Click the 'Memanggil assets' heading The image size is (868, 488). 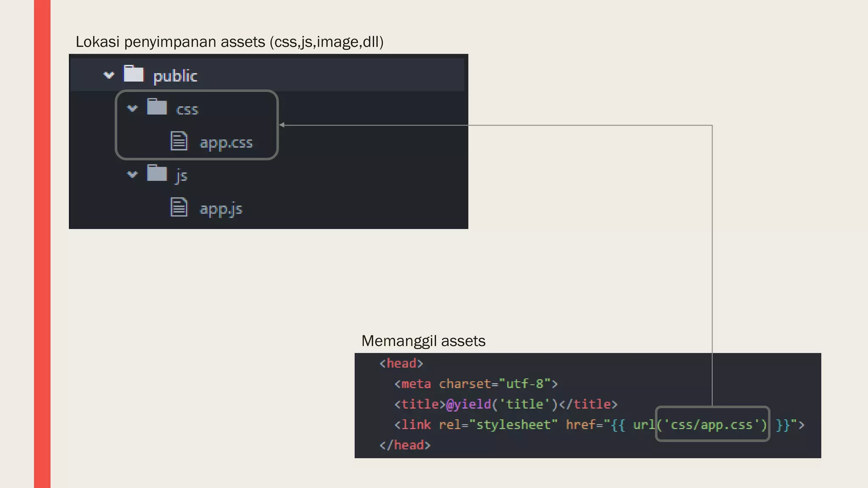[423, 341]
